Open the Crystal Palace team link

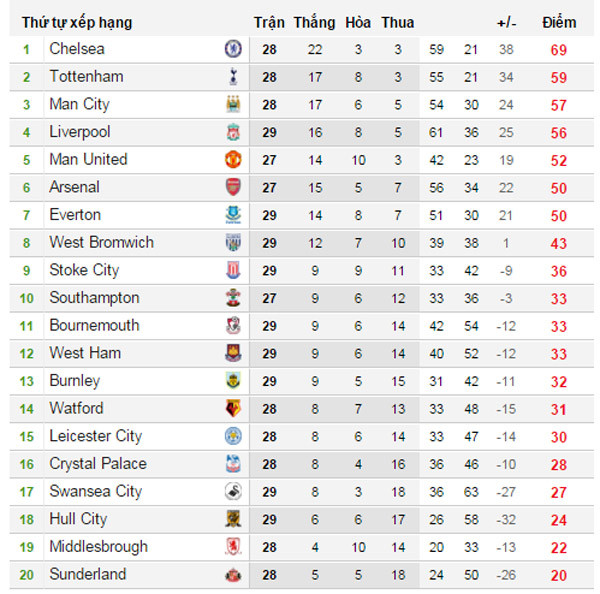[x=97, y=463]
